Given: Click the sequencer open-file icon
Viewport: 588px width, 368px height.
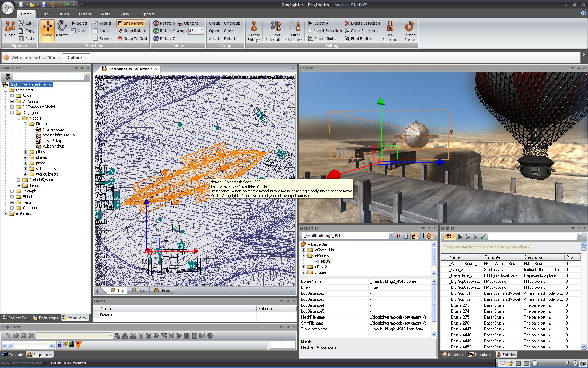Looking at the screenshot, I should [16, 336].
